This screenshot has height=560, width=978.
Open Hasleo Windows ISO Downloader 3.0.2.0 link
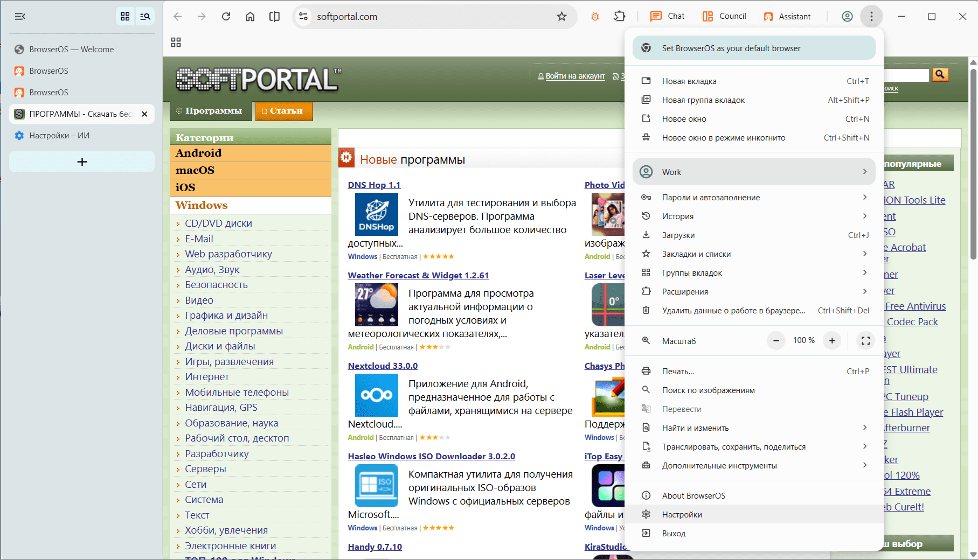[432, 457]
